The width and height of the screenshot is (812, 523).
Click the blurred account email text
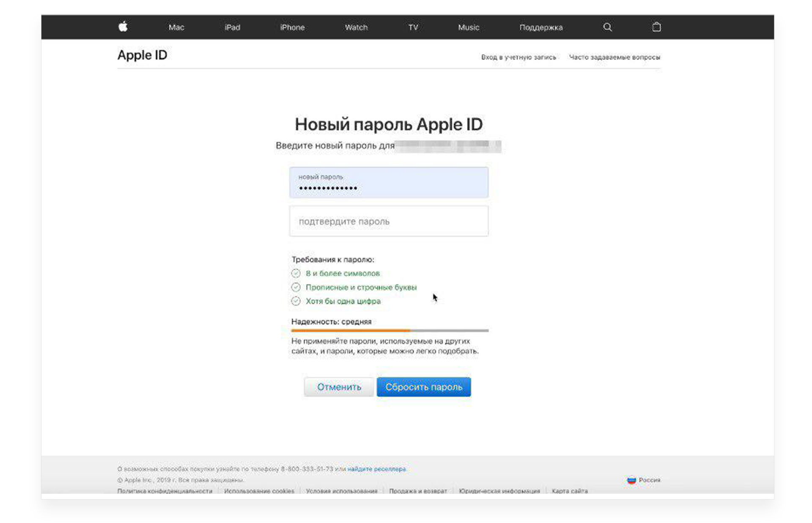(x=448, y=146)
